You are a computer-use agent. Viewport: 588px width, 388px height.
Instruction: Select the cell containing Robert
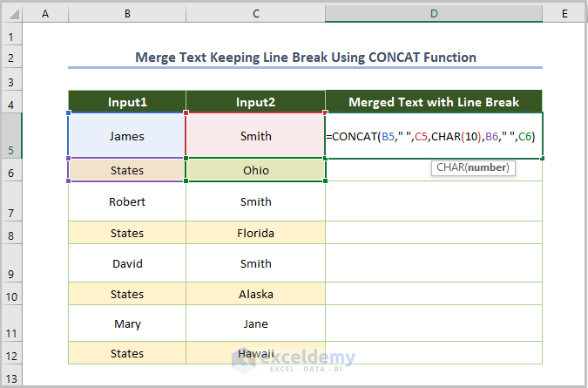point(127,201)
